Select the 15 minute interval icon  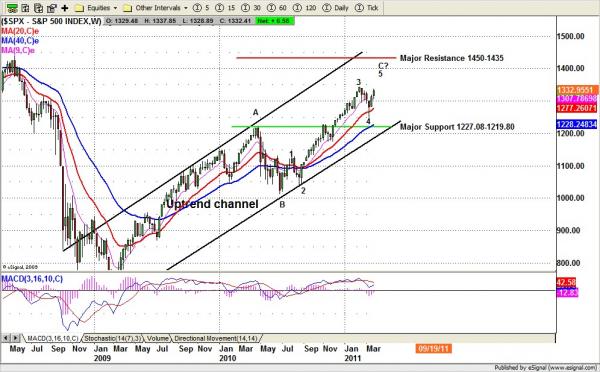(225, 8)
